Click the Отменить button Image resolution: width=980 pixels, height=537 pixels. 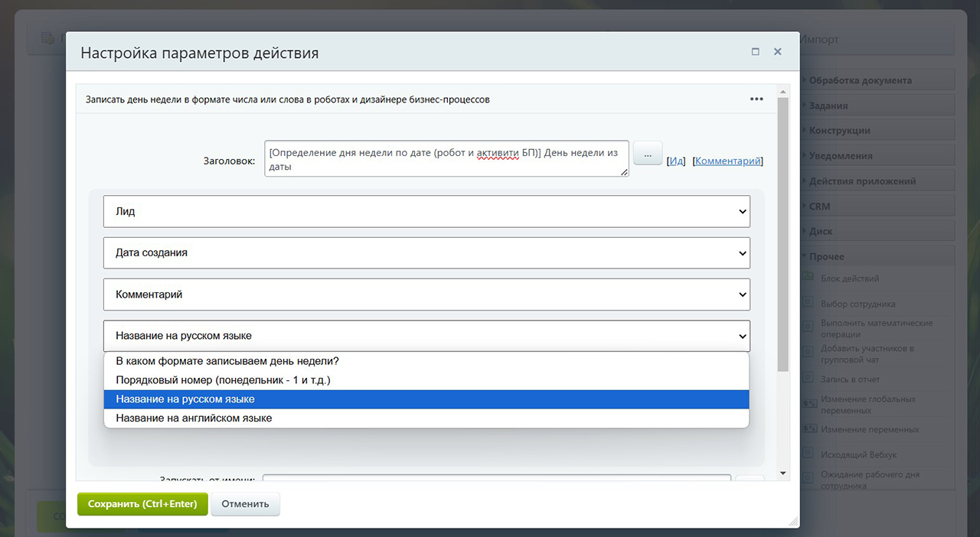[x=245, y=504]
